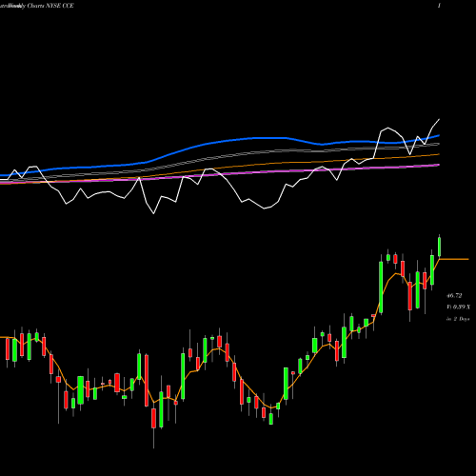476x476 pixels.
Task: Click the Charts NYSE CCE title text
Action: [50, 6]
